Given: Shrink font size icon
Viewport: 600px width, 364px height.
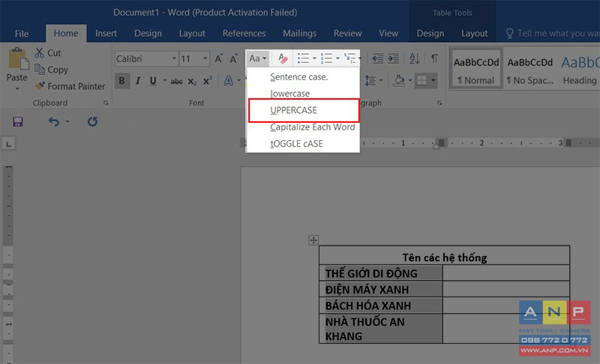Looking at the screenshot, I should pos(233,58).
